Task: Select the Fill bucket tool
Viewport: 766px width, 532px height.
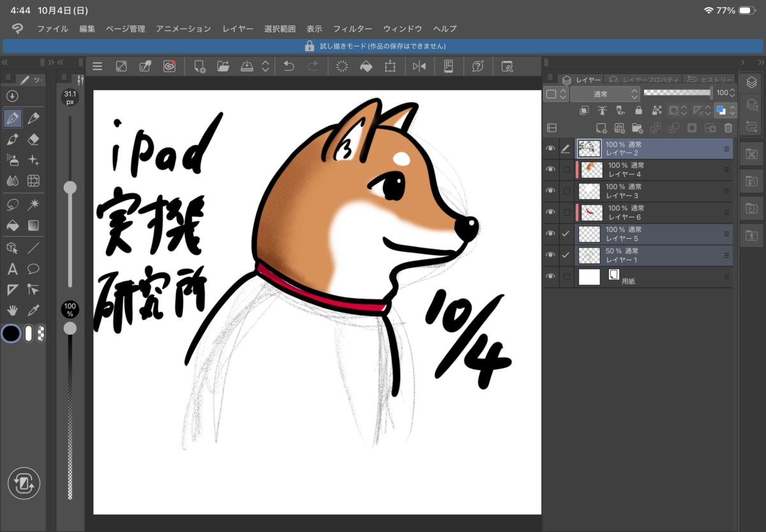Action: [x=12, y=225]
